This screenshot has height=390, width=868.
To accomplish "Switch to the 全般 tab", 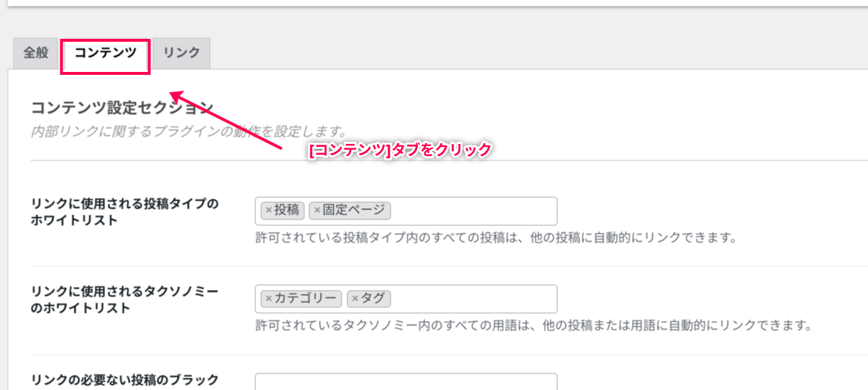I will click(35, 53).
